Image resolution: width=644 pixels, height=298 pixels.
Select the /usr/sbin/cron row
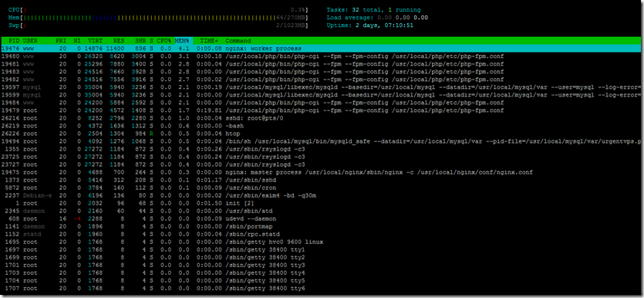(x=321, y=188)
